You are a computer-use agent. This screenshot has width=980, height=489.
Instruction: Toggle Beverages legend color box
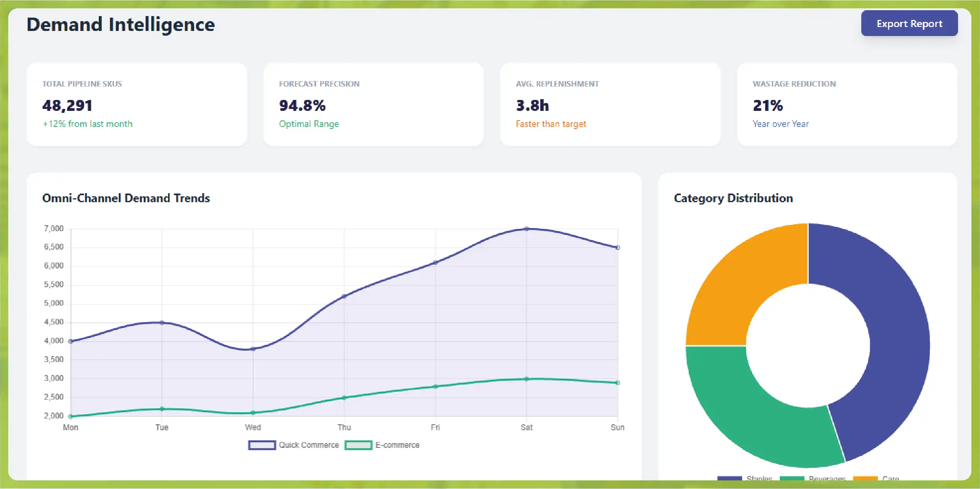click(x=792, y=478)
